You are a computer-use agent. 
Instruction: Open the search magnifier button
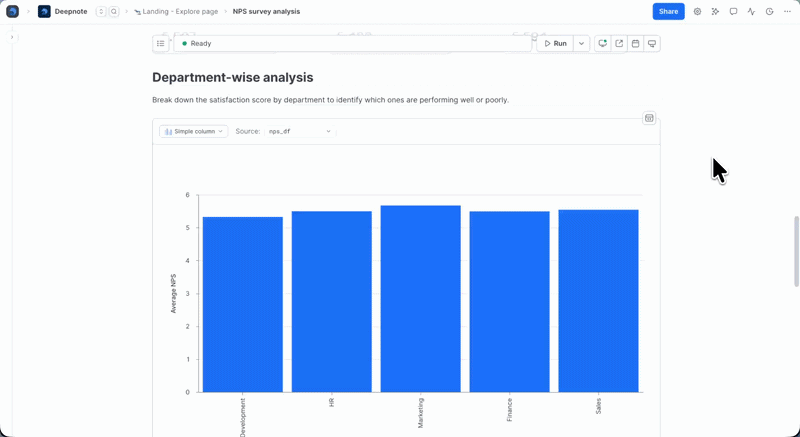[114, 11]
